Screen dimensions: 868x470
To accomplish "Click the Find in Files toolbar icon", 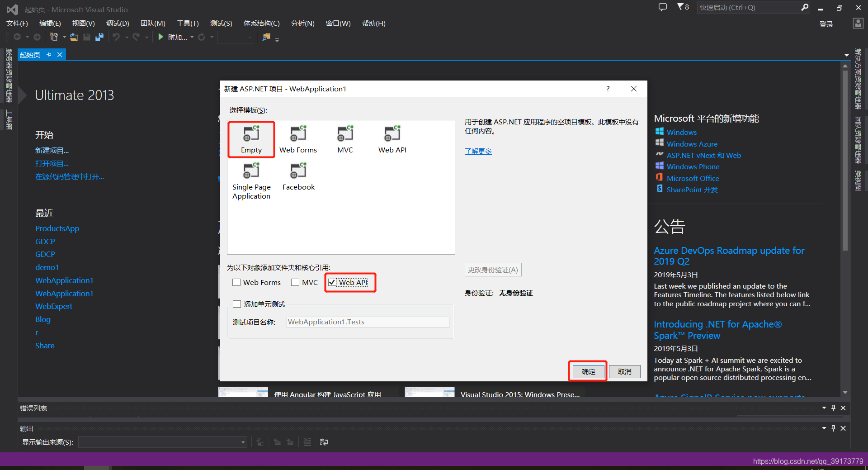I will pyautogui.click(x=266, y=37).
